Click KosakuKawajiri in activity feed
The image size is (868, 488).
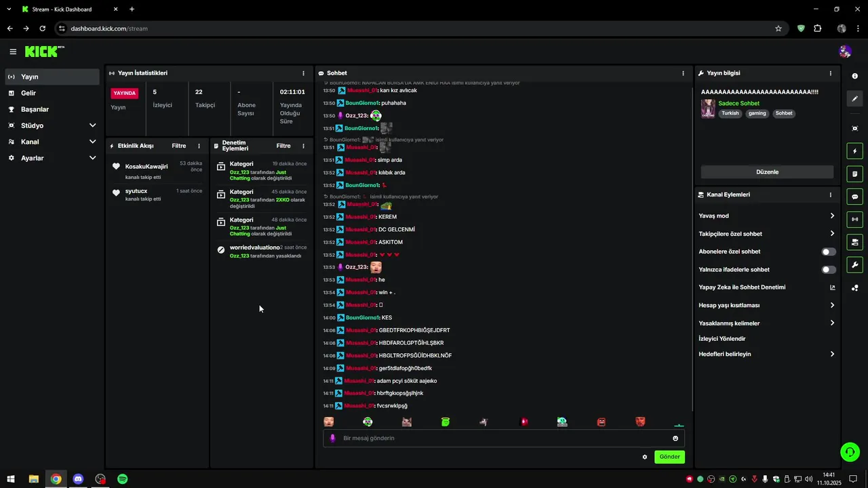click(146, 167)
